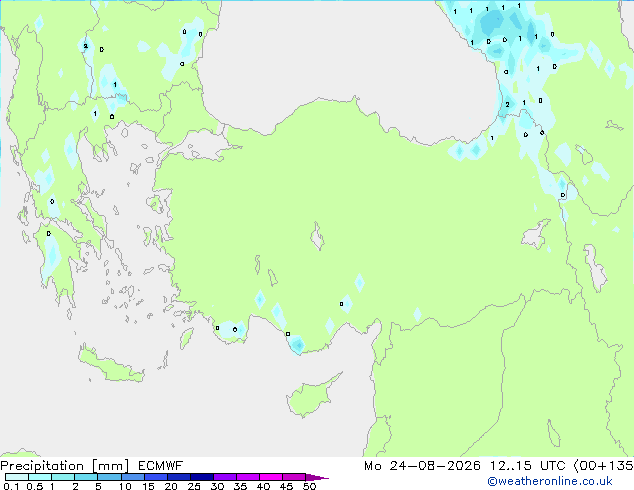Select the 10 to 15 mm blue legend swatch
The width and height of the screenshot is (634, 490).
coord(133,477)
